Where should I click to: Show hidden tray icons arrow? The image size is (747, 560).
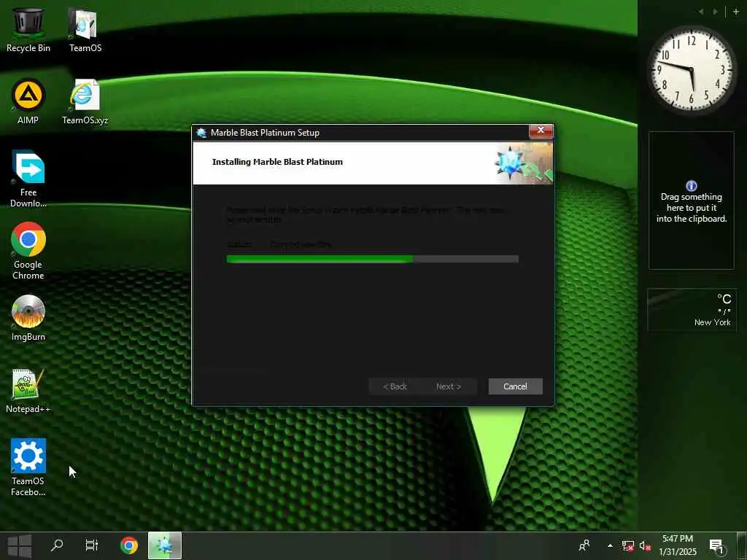click(610, 545)
